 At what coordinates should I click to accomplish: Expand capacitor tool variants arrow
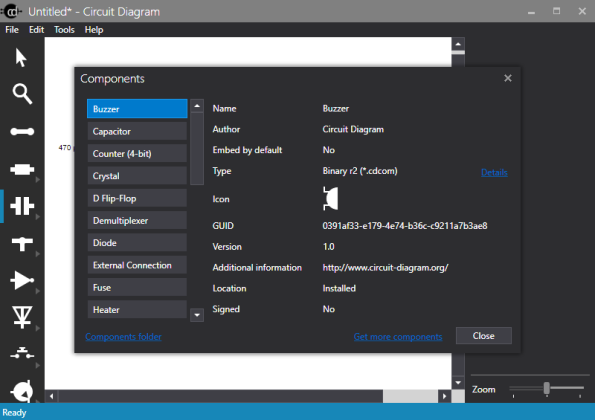pos(38,217)
